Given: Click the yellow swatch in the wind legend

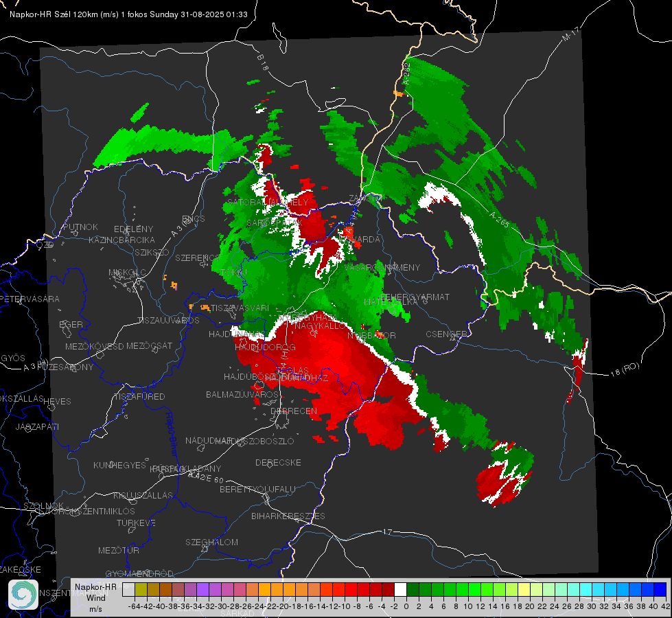Looking at the screenshot, I should (524, 589).
